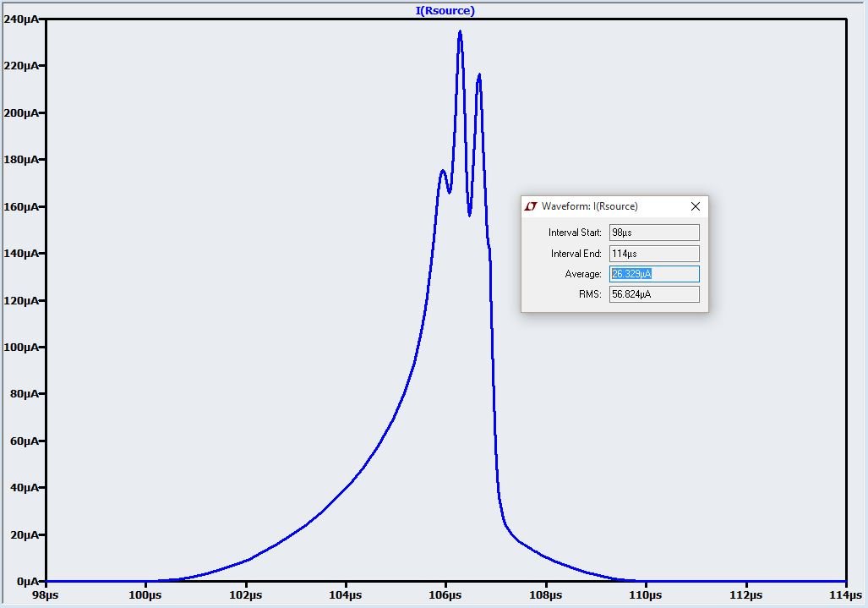Click the Interval End field showing 114µs
The height and width of the screenshot is (608, 868).
pyautogui.click(x=653, y=254)
